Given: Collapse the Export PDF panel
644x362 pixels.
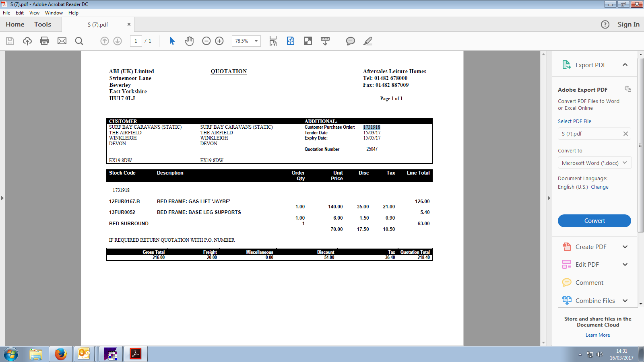Looking at the screenshot, I should pos(625,65).
